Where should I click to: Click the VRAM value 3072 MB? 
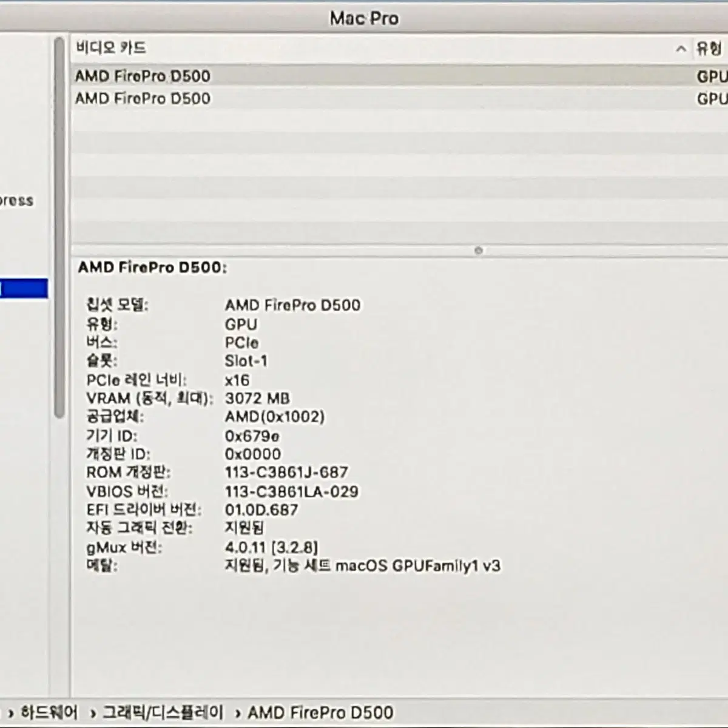pyautogui.click(x=257, y=399)
